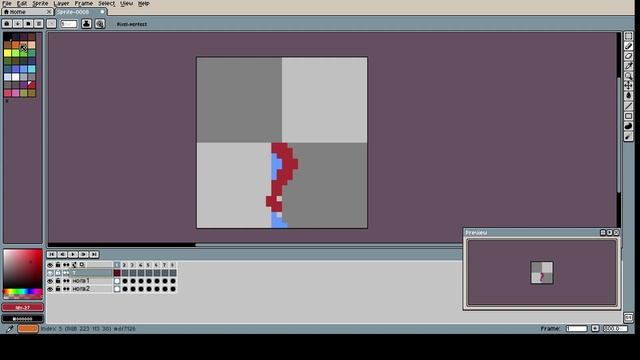
Task: Open the Layer menu
Action: (x=61, y=3)
